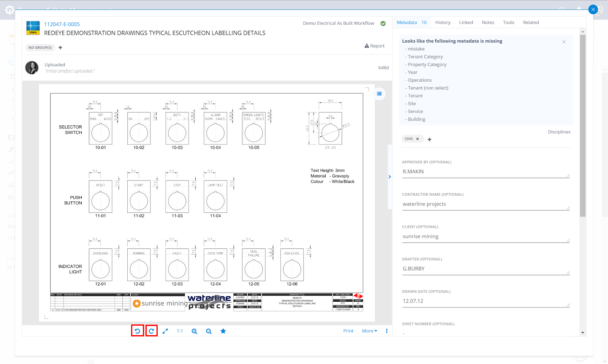Viewport: 608px width, 364px height.
Task: Rotate drawing counter-clockwise
Action: click(x=137, y=331)
